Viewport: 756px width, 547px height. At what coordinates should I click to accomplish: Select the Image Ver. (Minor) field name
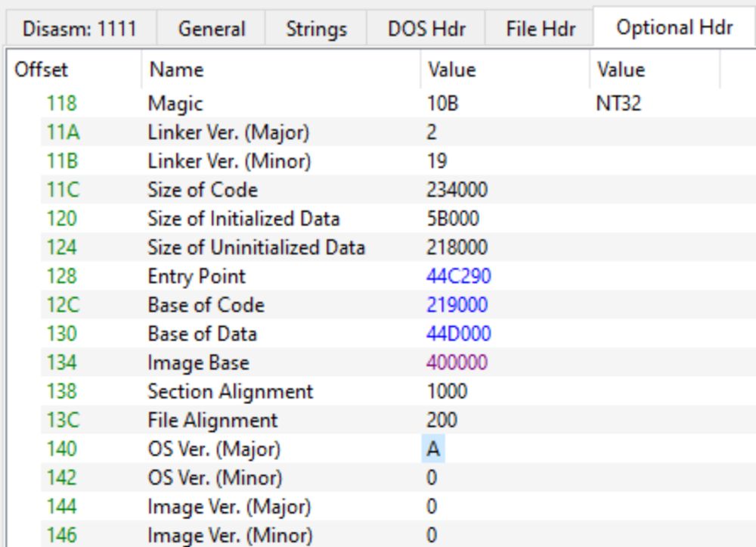[x=230, y=536]
